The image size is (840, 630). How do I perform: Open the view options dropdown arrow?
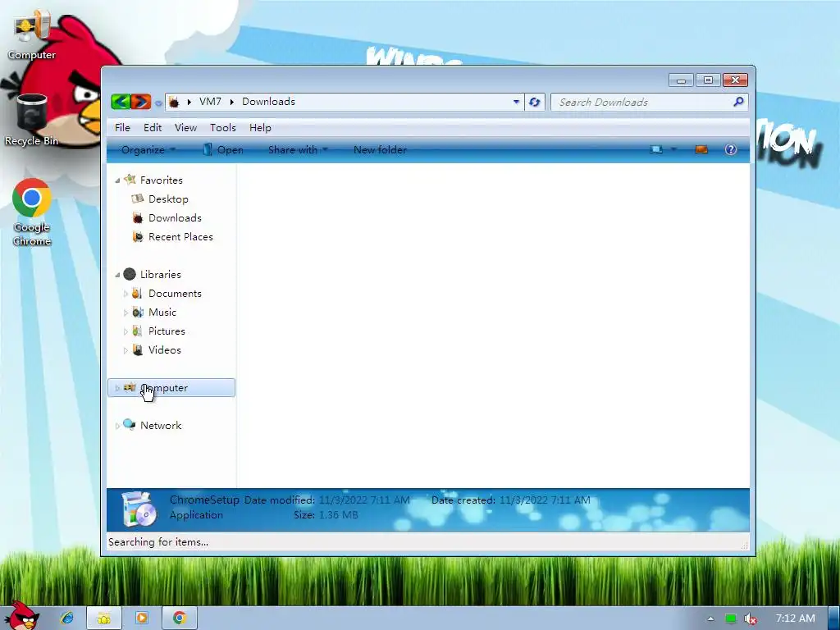point(674,149)
